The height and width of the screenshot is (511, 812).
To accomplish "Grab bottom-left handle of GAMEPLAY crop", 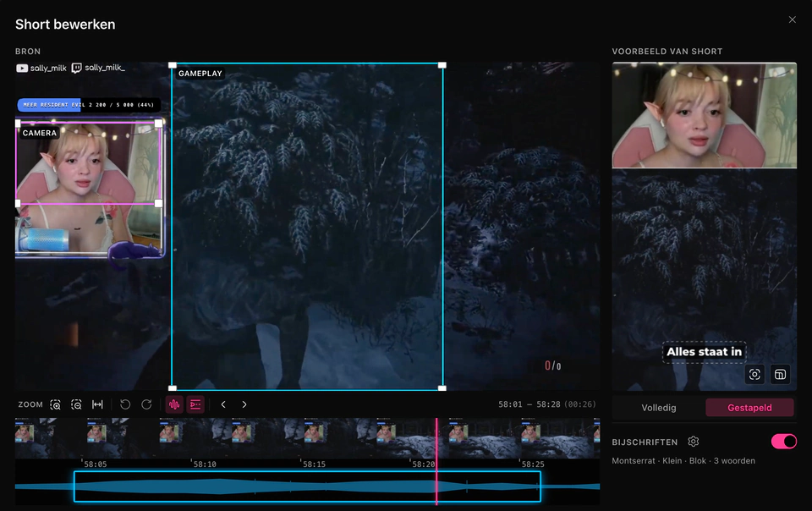I will (173, 388).
